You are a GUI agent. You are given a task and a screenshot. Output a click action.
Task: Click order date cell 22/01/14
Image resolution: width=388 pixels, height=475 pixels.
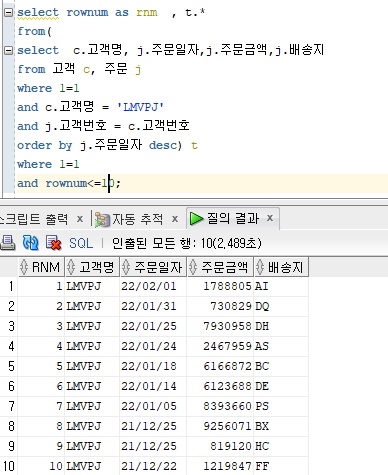(153, 386)
